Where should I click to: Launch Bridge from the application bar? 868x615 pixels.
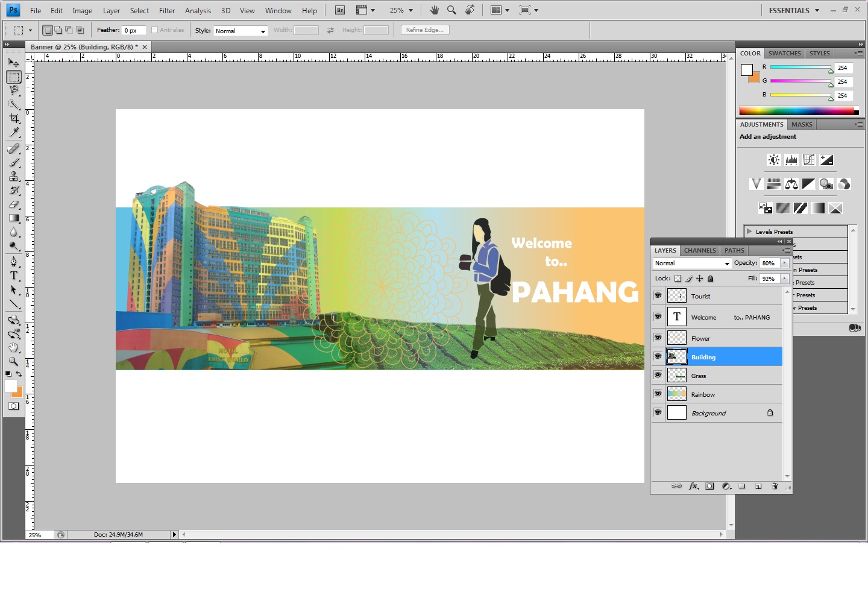(x=340, y=10)
